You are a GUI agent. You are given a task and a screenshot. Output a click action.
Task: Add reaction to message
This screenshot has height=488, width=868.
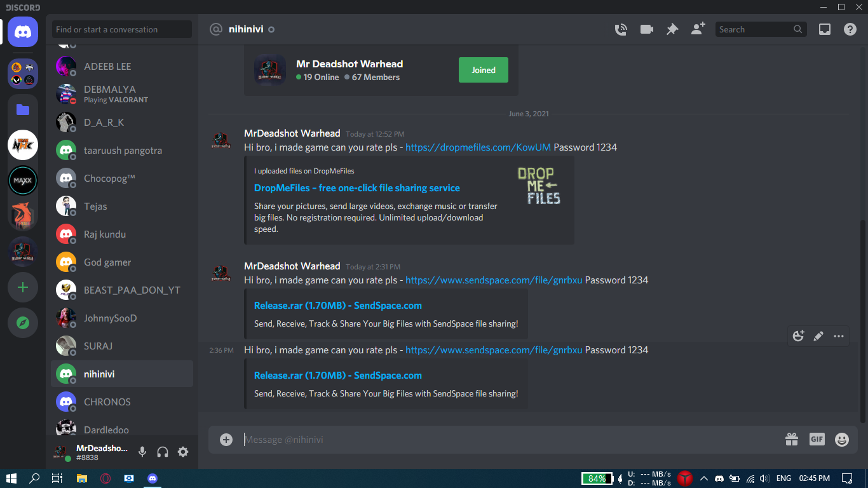point(799,336)
